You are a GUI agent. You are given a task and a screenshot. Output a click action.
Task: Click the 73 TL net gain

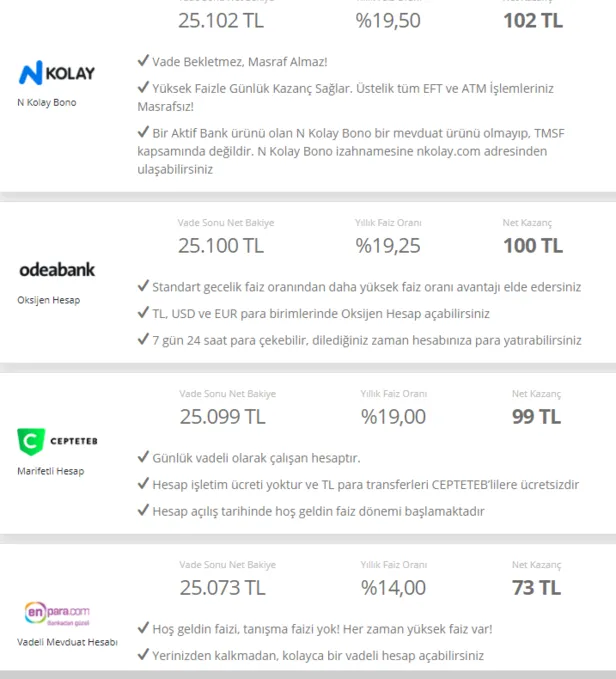tap(536, 587)
